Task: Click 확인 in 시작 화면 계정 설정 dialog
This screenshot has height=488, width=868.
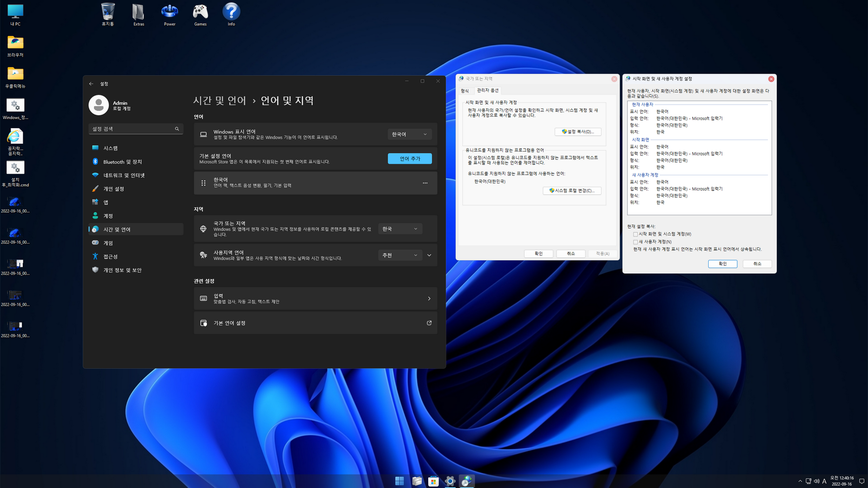Action: pyautogui.click(x=723, y=264)
